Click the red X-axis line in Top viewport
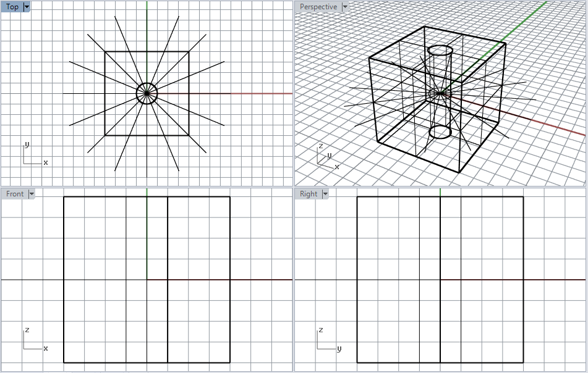This screenshot has height=373, width=588. pos(247,94)
